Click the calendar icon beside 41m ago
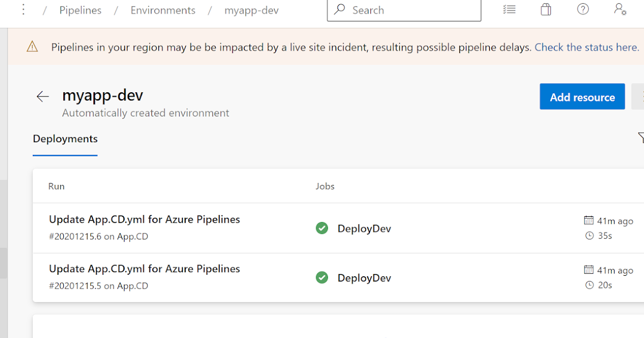The image size is (644, 338). (x=590, y=221)
